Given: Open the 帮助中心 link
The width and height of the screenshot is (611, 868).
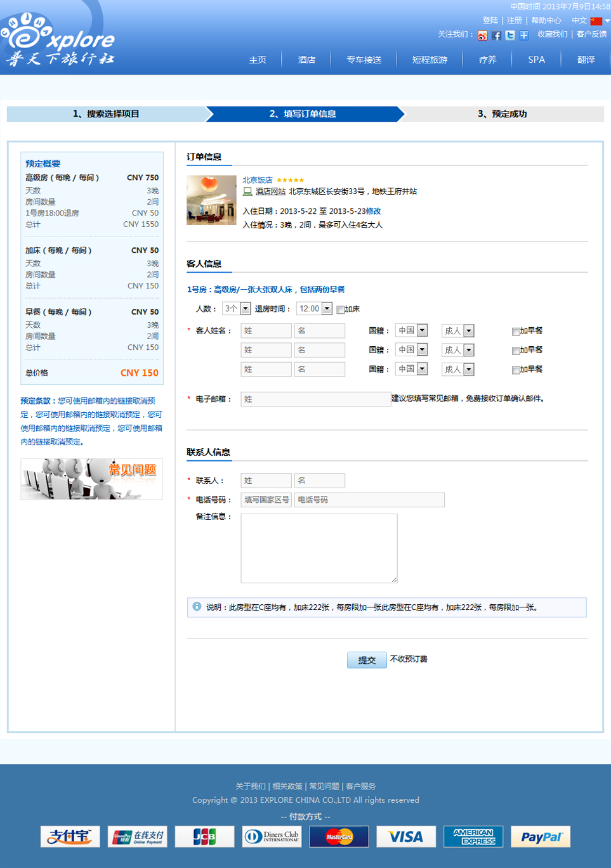Looking at the screenshot, I should (x=546, y=20).
